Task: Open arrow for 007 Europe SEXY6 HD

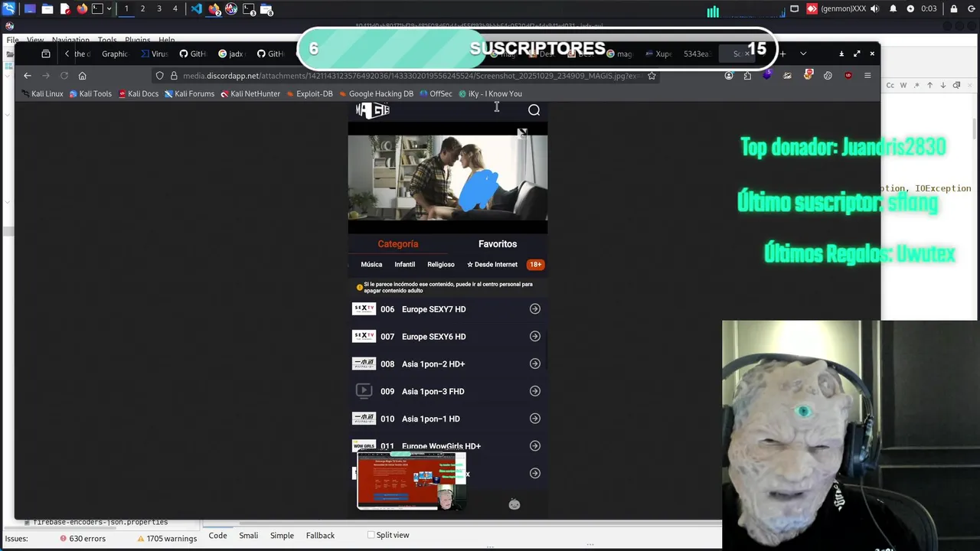Action: 535,337
